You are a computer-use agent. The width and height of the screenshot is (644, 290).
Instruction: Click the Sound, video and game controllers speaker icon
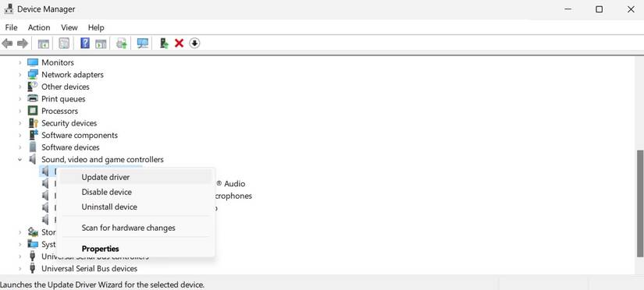[x=33, y=159]
